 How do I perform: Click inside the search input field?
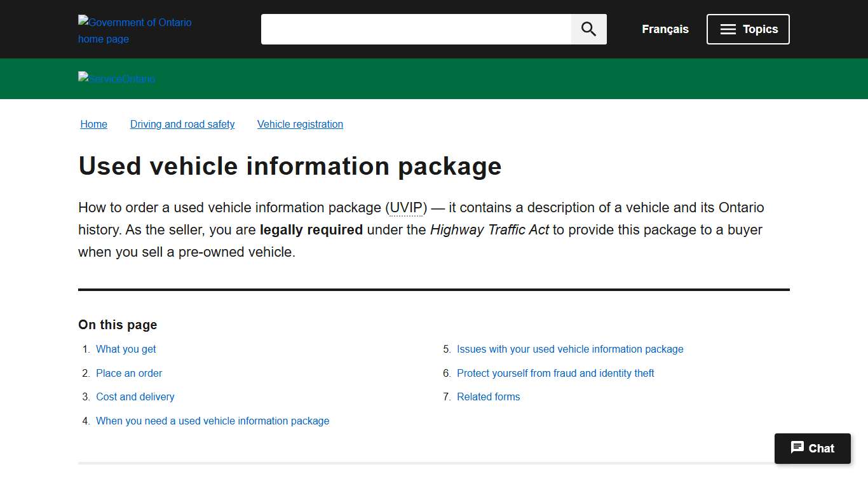pos(413,29)
